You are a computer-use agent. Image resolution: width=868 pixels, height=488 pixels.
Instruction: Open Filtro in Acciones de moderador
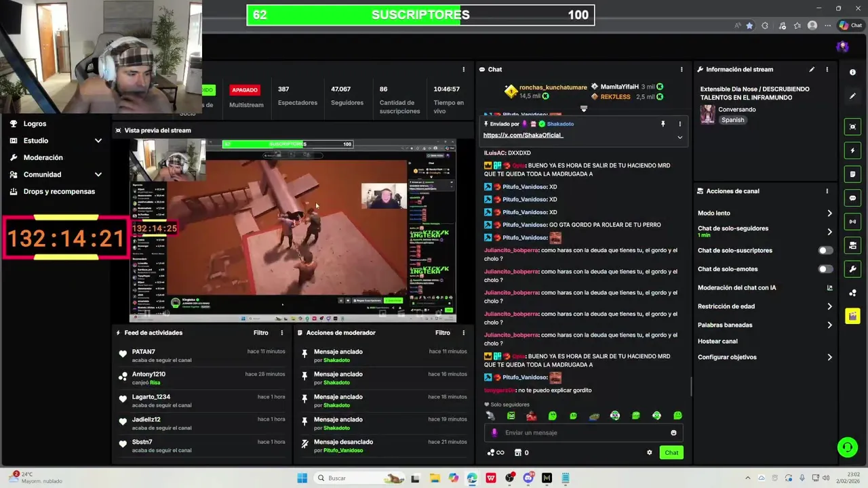point(443,333)
